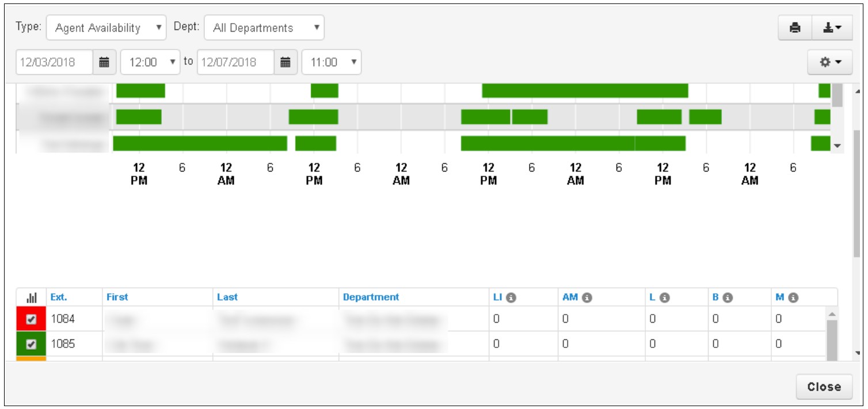Open calendar picker for end date

pos(285,62)
